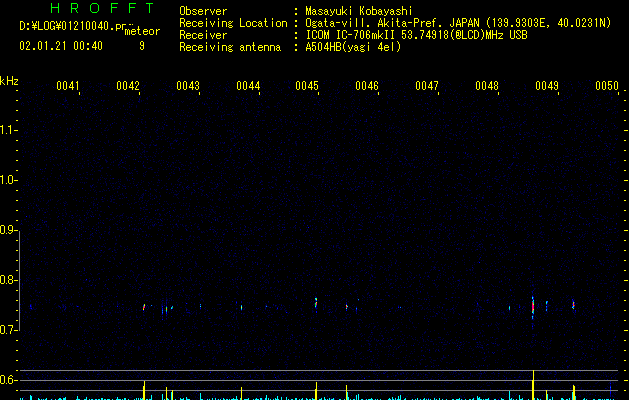Click the 0.8 kHz axis label
The height and width of the screenshot is (400, 629).
(8, 280)
